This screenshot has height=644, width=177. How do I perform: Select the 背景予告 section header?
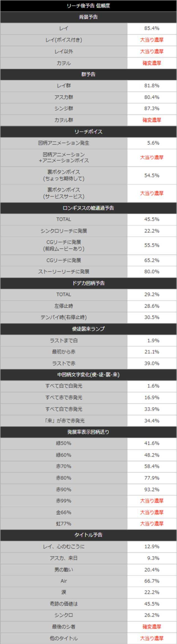[x=88, y=17]
